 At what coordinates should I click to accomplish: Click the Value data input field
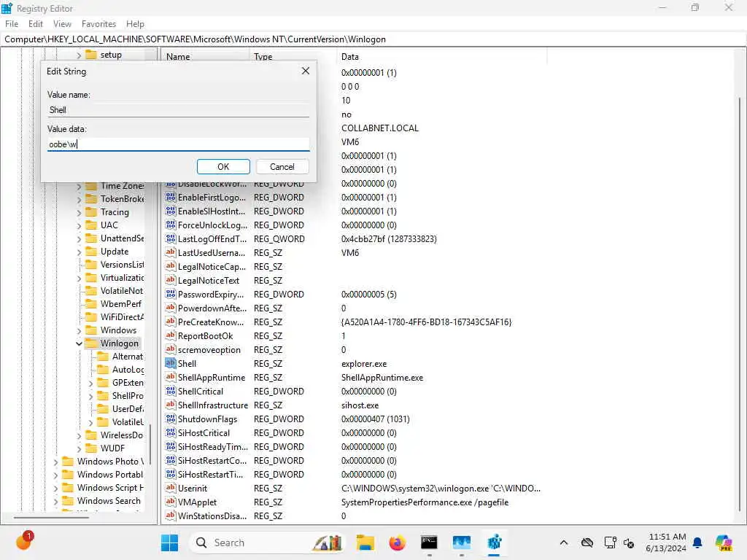click(x=178, y=144)
